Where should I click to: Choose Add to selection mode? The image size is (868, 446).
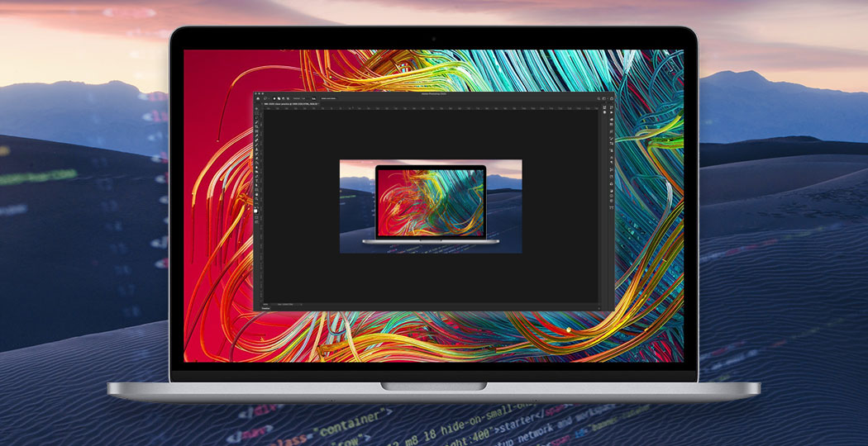tap(279, 98)
